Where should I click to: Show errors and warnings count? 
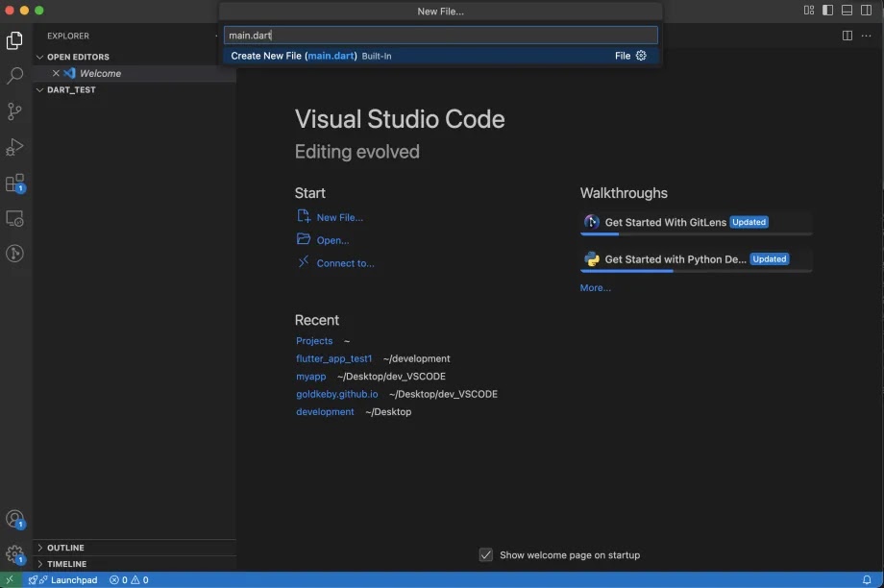pos(129,579)
